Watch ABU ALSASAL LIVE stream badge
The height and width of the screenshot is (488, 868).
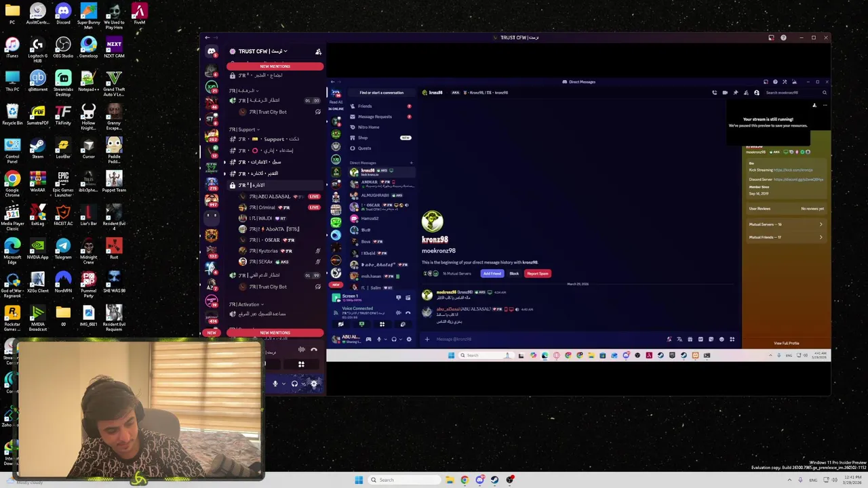[x=314, y=197]
